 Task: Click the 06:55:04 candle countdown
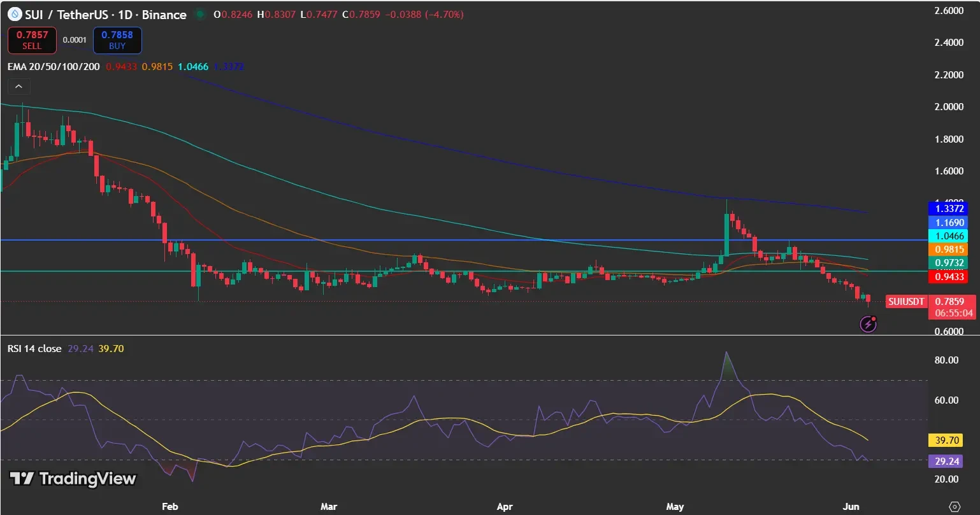click(953, 313)
